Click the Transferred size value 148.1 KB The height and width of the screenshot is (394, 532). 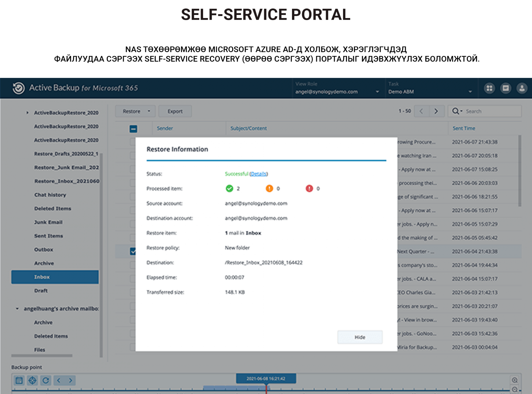(x=235, y=292)
